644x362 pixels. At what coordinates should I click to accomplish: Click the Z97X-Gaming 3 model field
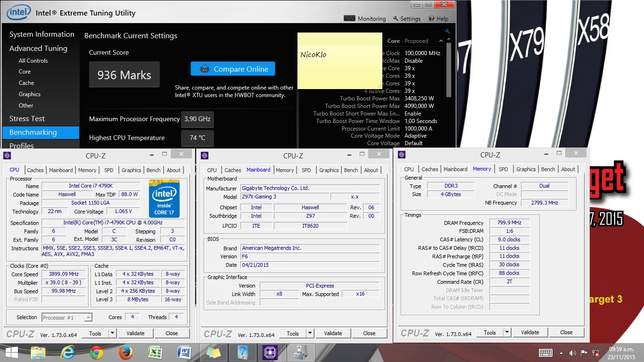284,197
